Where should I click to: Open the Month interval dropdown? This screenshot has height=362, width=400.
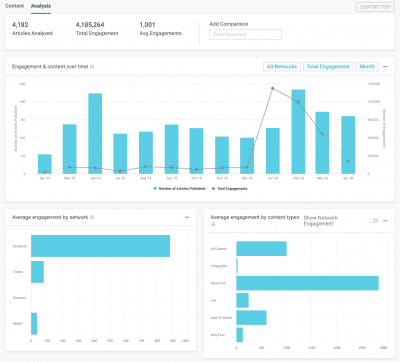[367, 67]
